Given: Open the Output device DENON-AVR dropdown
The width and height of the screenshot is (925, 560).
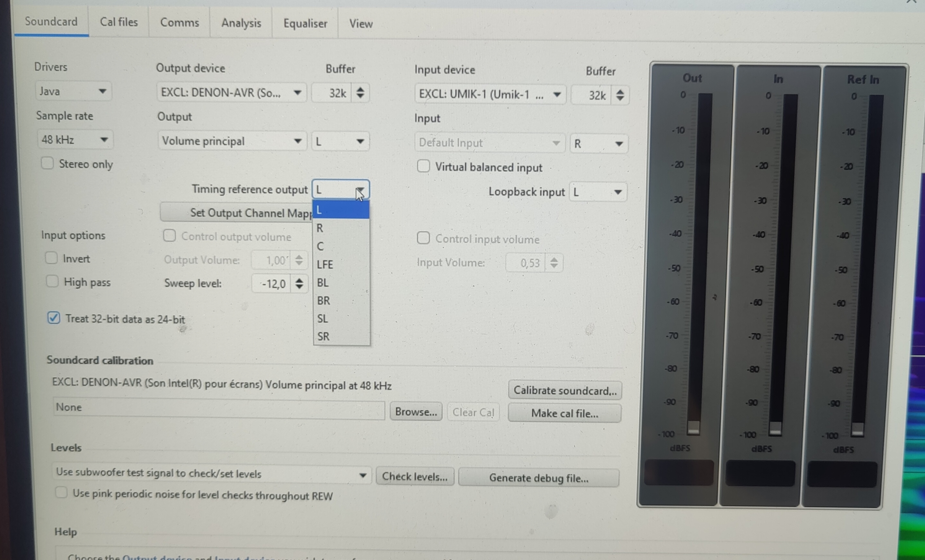Looking at the screenshot, I should point(231,93).
